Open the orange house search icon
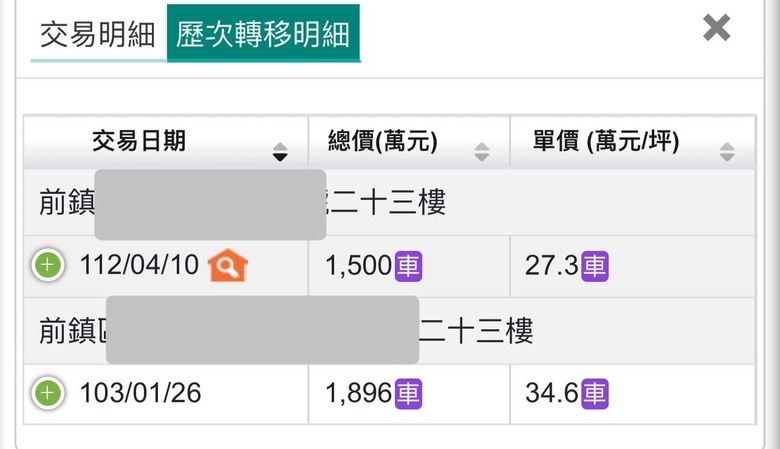Image resolution: width=780 pixels, height=449 pixels. 228,265
